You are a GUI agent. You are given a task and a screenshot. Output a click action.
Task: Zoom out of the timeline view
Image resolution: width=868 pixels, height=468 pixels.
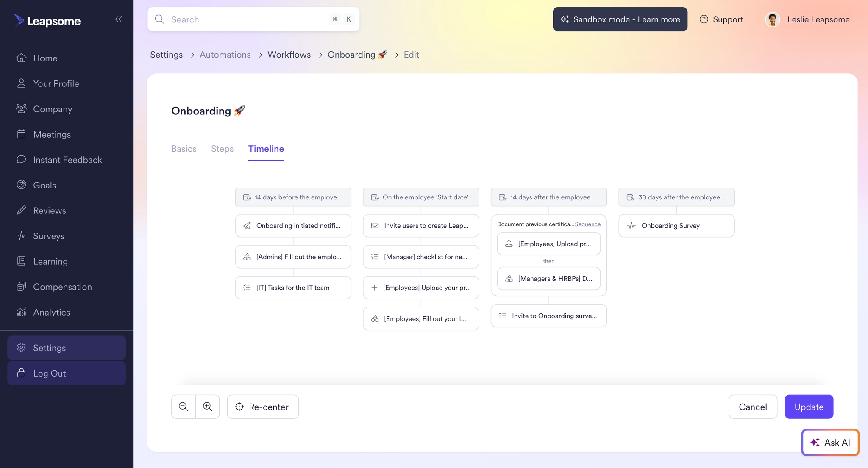click(x=183, y=407)
